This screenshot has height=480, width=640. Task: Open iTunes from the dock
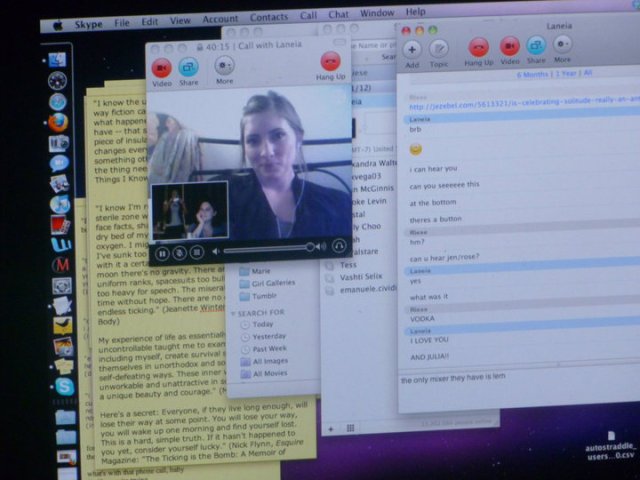(x=60, y=204)
